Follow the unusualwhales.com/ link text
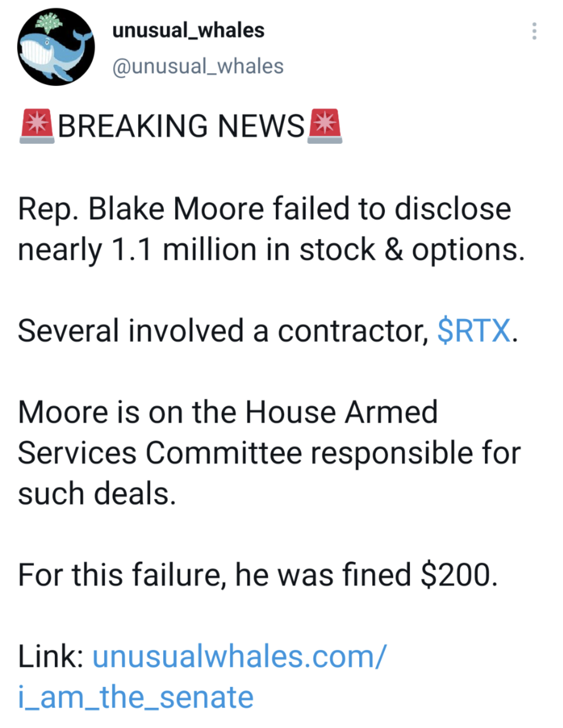 coord(239,657)
